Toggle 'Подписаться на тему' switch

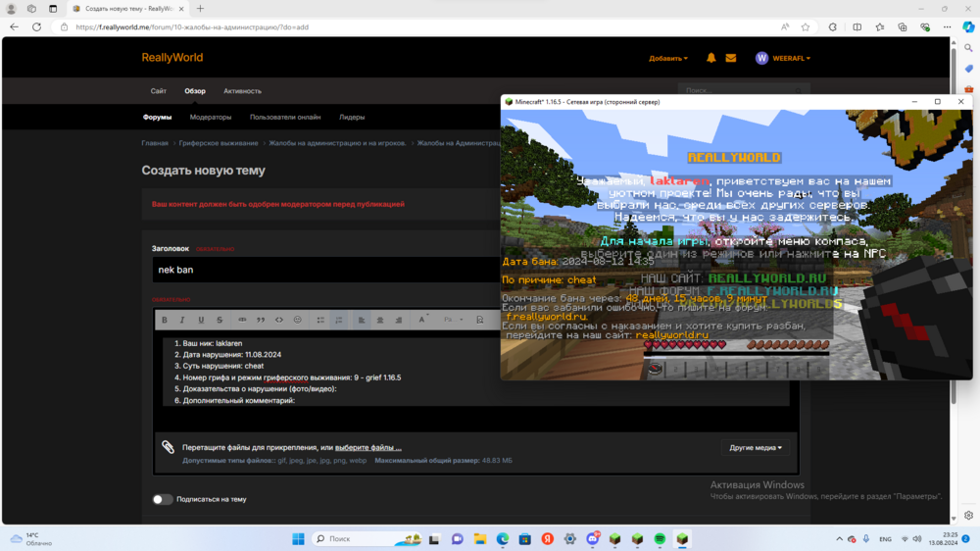pyautogui.click(x=162, y=499)
